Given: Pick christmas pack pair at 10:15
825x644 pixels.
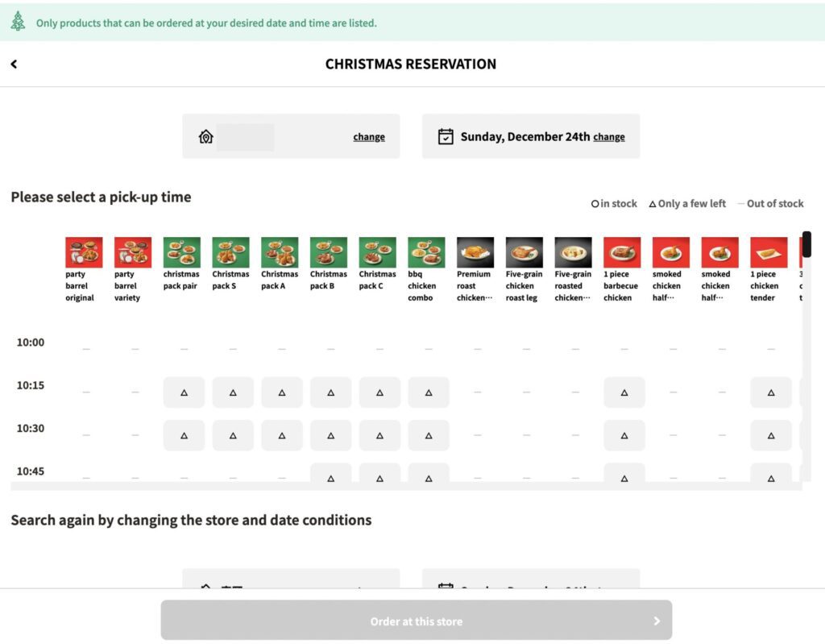Looking at the screenshot, I should coord(184,393).
